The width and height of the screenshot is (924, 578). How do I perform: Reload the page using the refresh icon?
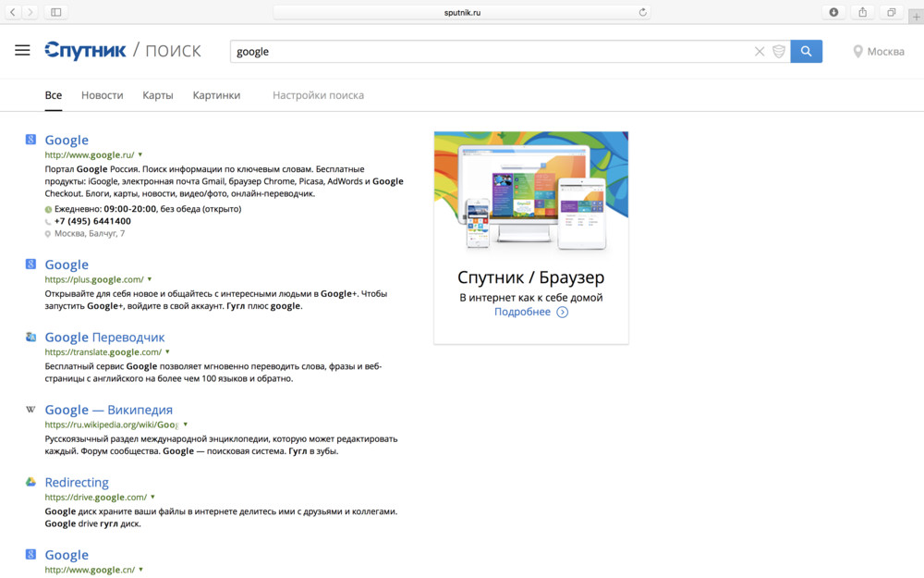coord(642,12)
